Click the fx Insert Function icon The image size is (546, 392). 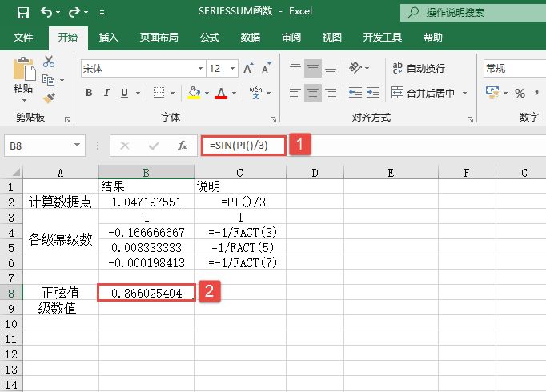tap(183, 146)
